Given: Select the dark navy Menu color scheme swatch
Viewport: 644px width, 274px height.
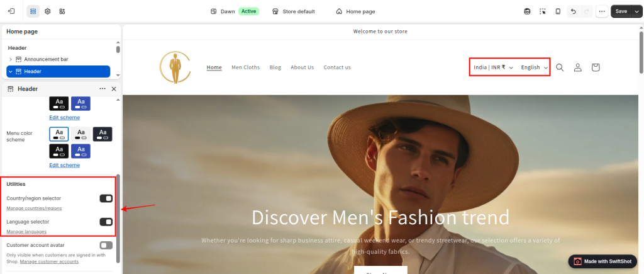Looking at the screenshot, I should 103,134.
